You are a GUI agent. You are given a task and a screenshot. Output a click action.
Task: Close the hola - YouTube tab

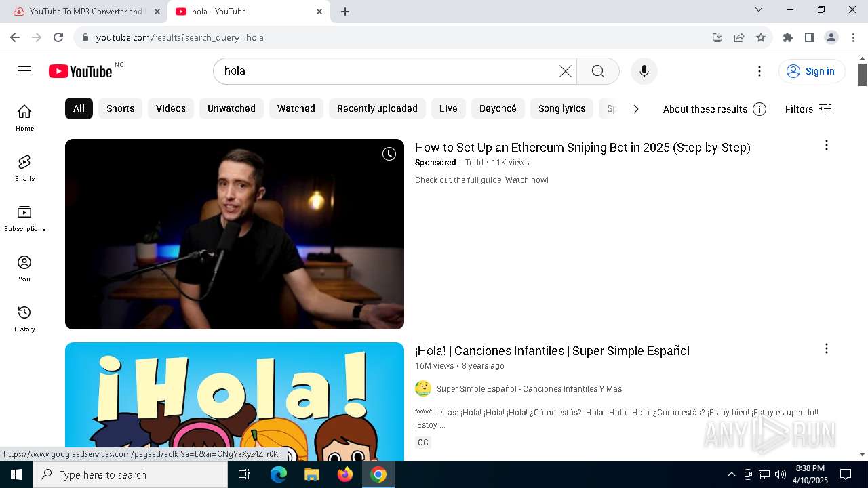coord(319,12)
